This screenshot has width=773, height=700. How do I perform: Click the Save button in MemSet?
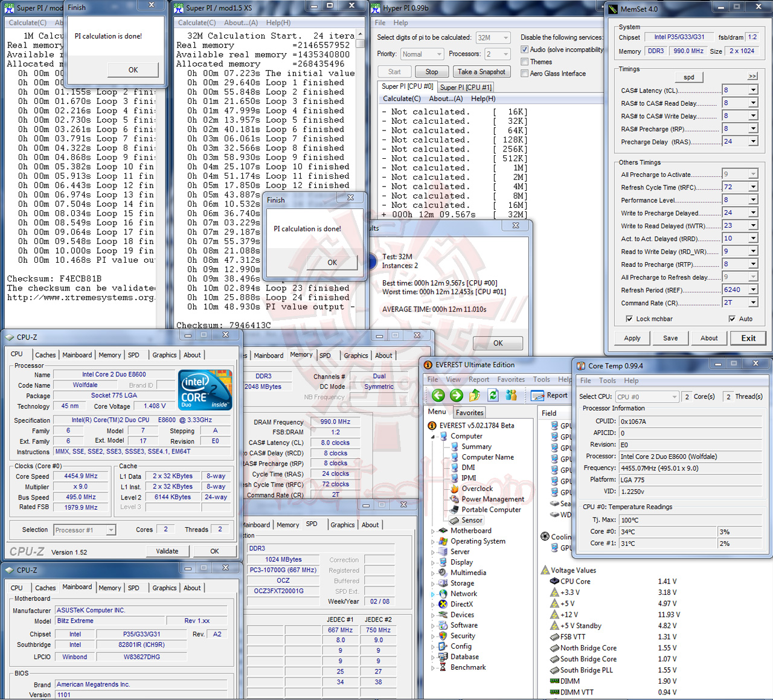coord(670,338)
